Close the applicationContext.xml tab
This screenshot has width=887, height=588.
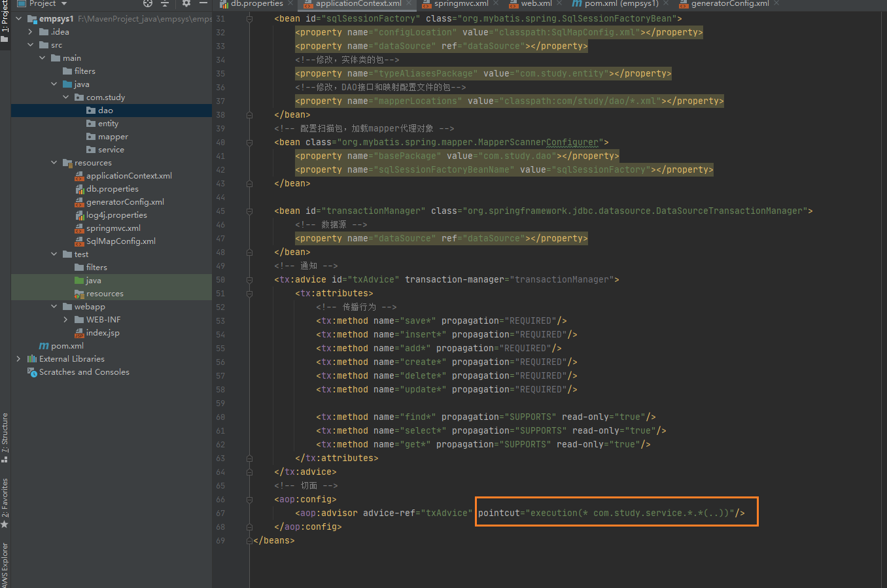409,3
